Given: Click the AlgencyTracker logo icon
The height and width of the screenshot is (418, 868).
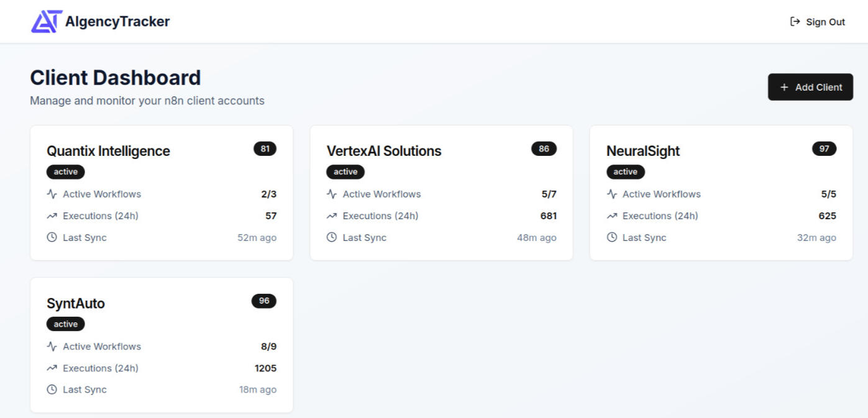Looking at the screenshot, I should (45, 20).
